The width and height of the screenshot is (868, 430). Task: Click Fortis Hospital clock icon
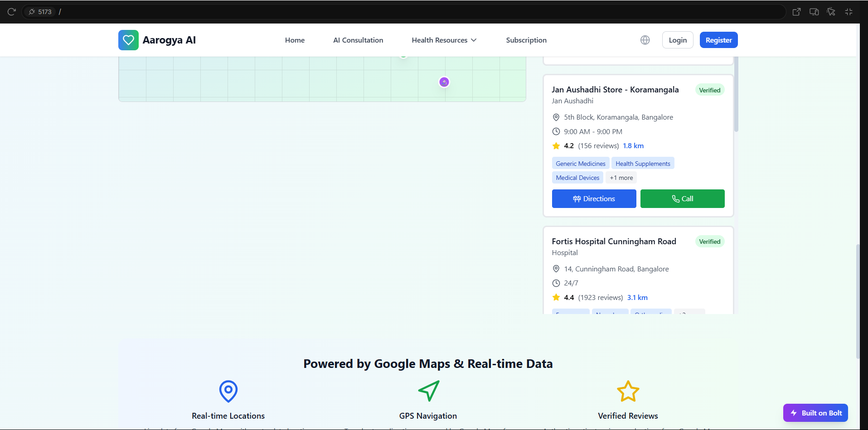coord(556,283)
